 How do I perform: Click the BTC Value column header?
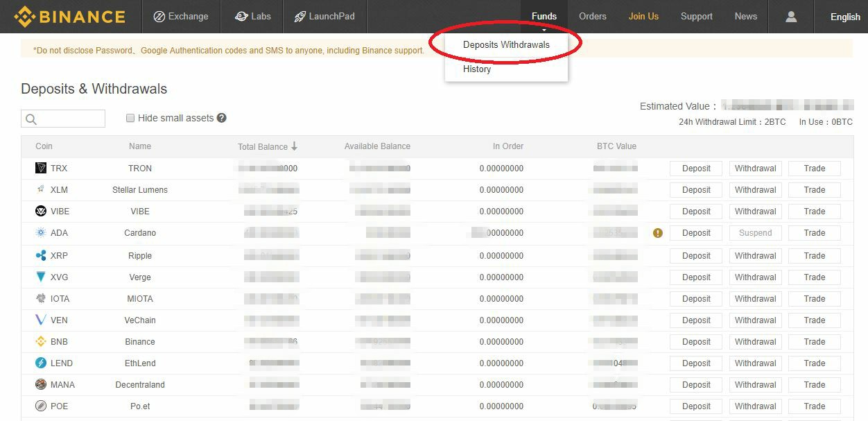click(616, 146)
